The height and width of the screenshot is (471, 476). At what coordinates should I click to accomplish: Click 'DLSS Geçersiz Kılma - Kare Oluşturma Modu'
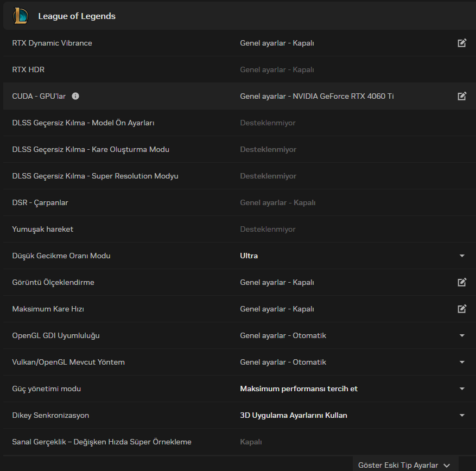click(x=91, y=149)
